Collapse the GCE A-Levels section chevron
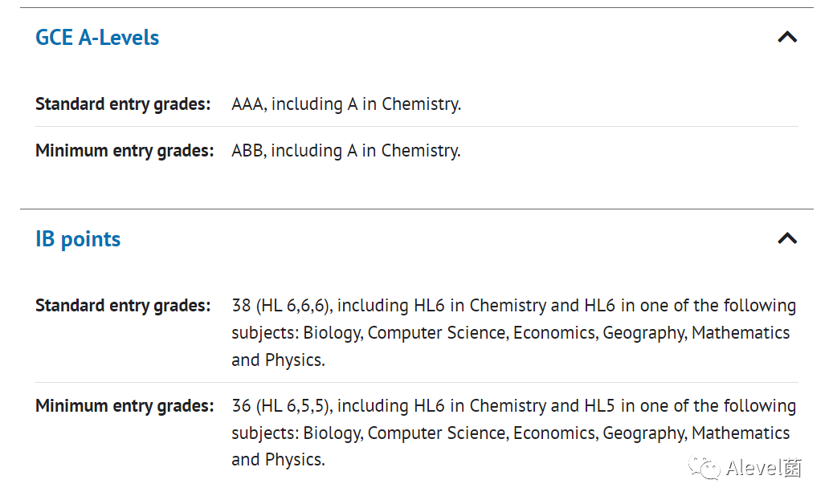This screenshot has width=829, height=504. tap(787, 37)
